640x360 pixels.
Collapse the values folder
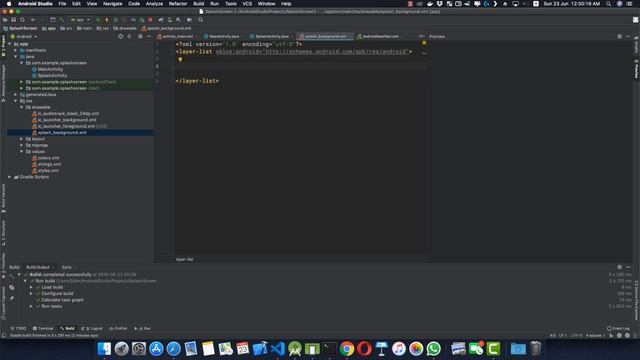(22, 151)
